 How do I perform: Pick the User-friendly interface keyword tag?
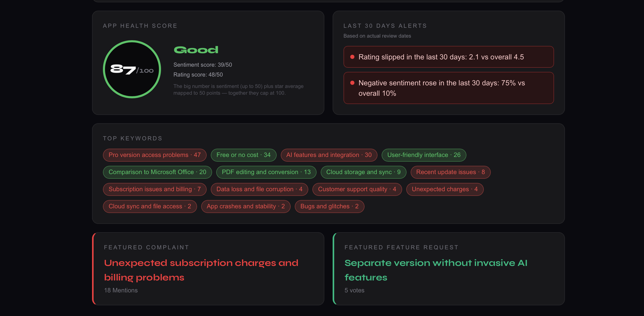(424, 155)
